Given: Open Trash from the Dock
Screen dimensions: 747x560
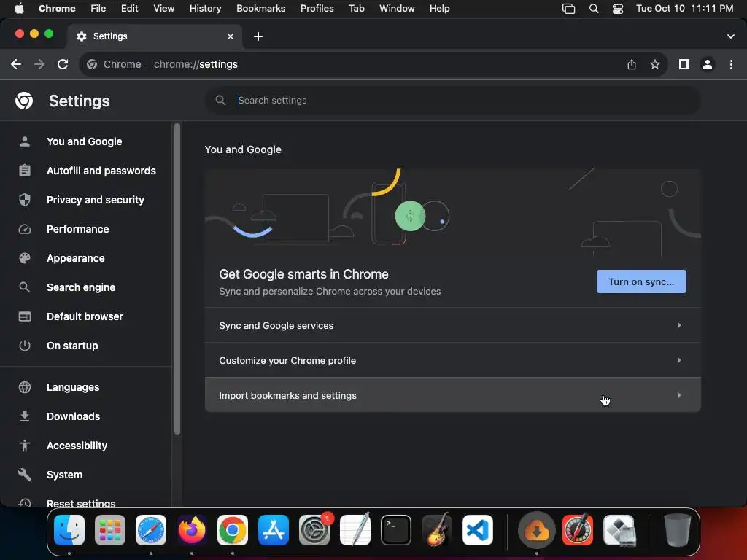Looking at the screenshot, I should [x=678, y=530].
